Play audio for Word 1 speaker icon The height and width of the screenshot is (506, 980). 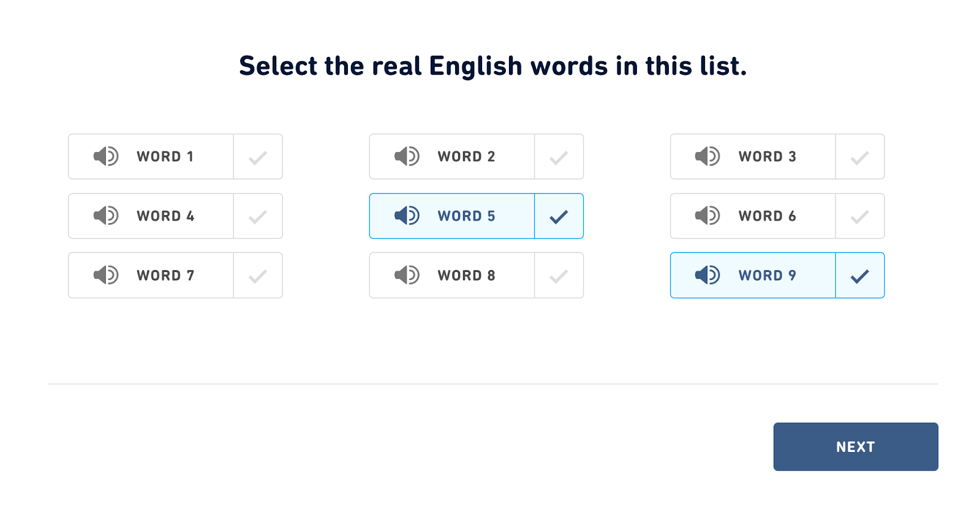(x=106, y=156)
